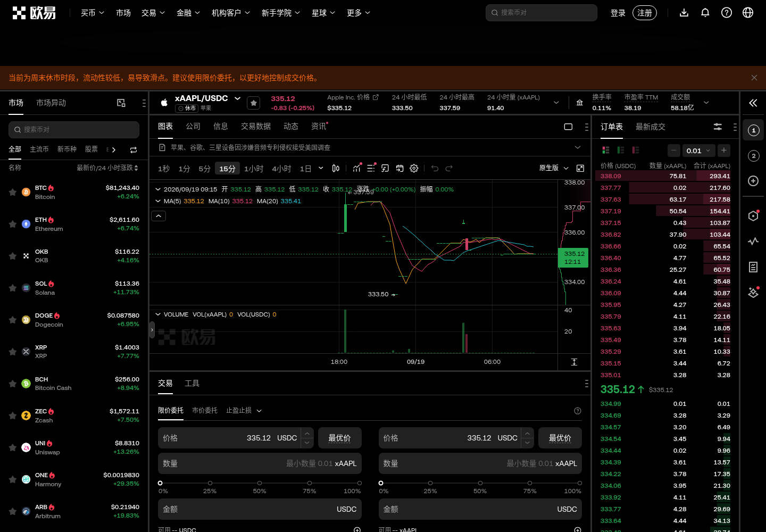Toggle favorite star for XRP

[x=13, y=352]
